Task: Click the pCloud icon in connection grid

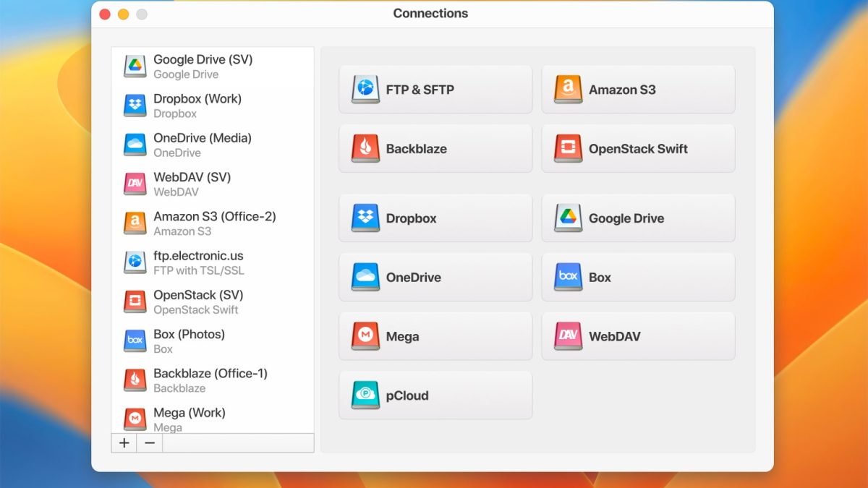Action: (365, 396)
